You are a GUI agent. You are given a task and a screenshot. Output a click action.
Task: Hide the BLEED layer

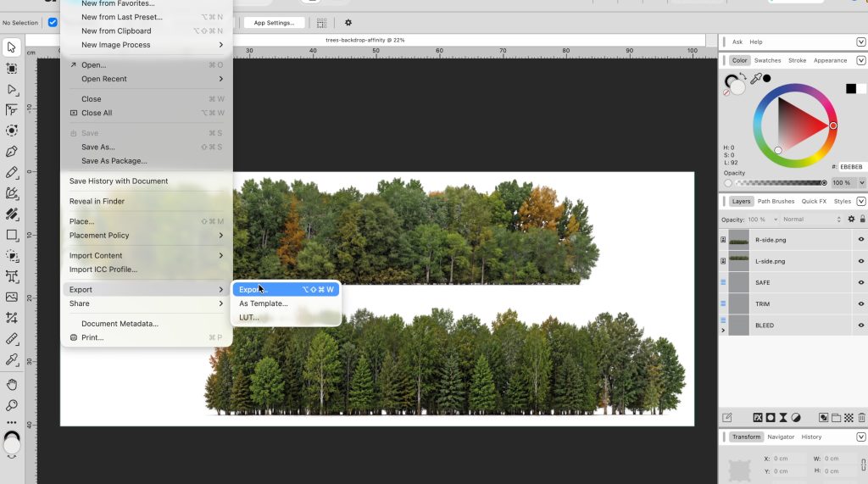coord(861,325)
